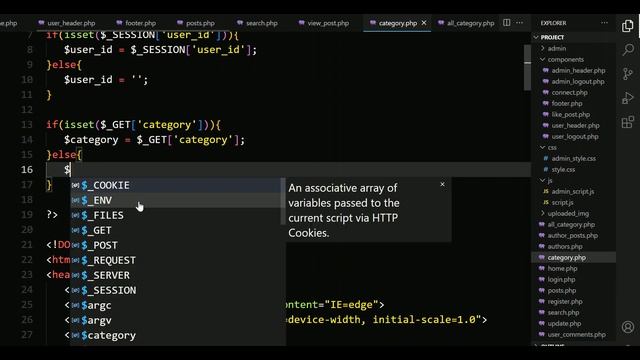The width and height of the screenshot is (640, 360).
Task: Open register.php in explorer
Action: pyautogui.click(x=565, y=302)
